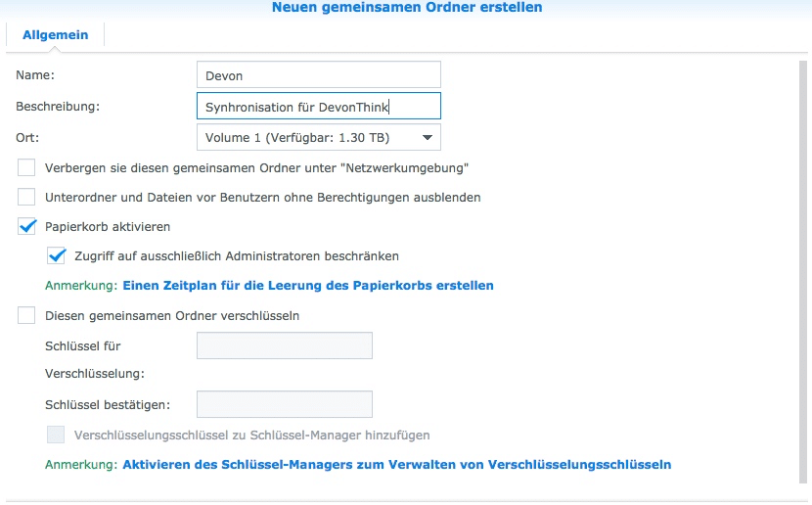Enable Diesen gemeinsamen Ordner verschlüsseln

26,316
